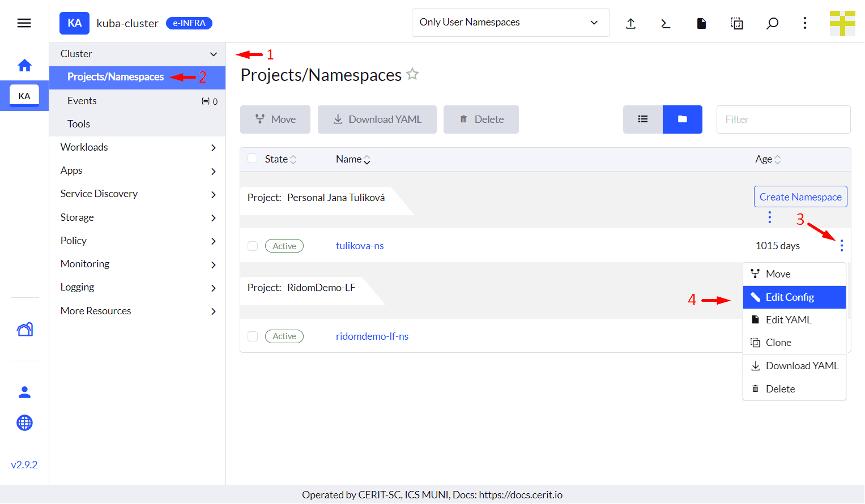Switch to the flat list view
This screenshot has width=865, height=504.
click(643, 119)
